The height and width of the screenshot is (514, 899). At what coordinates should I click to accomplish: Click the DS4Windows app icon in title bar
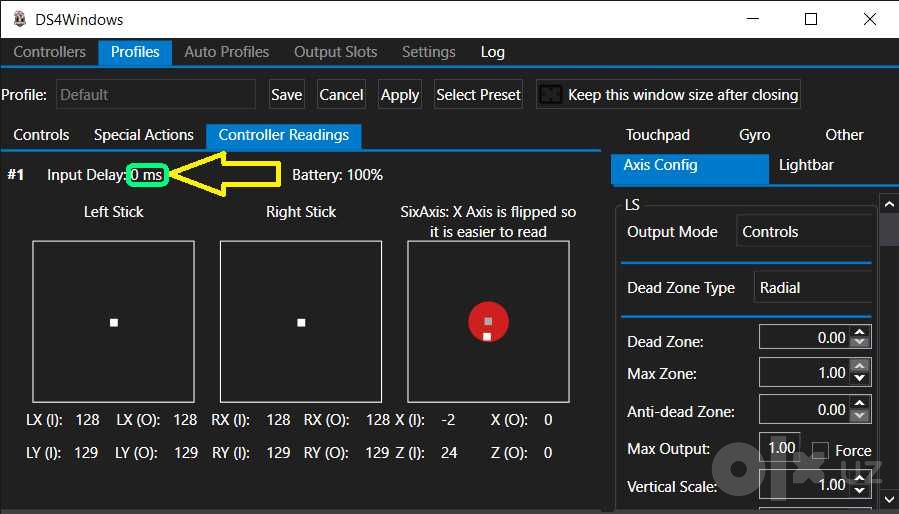pyautogui.click(x=20, y=19)
